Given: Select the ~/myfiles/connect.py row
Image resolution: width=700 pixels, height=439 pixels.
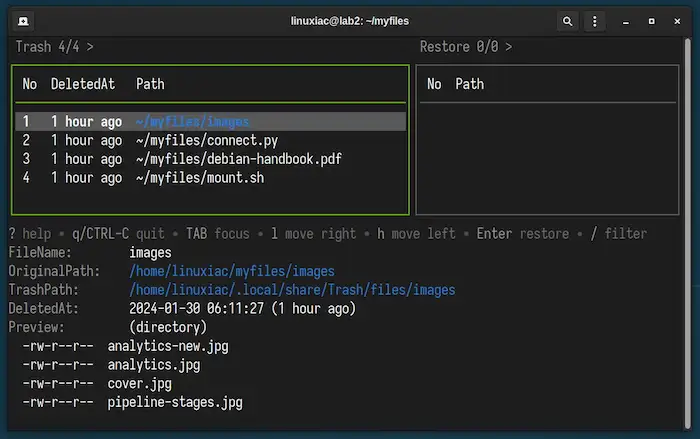Looking at the screenshot, I should [207, 141].
